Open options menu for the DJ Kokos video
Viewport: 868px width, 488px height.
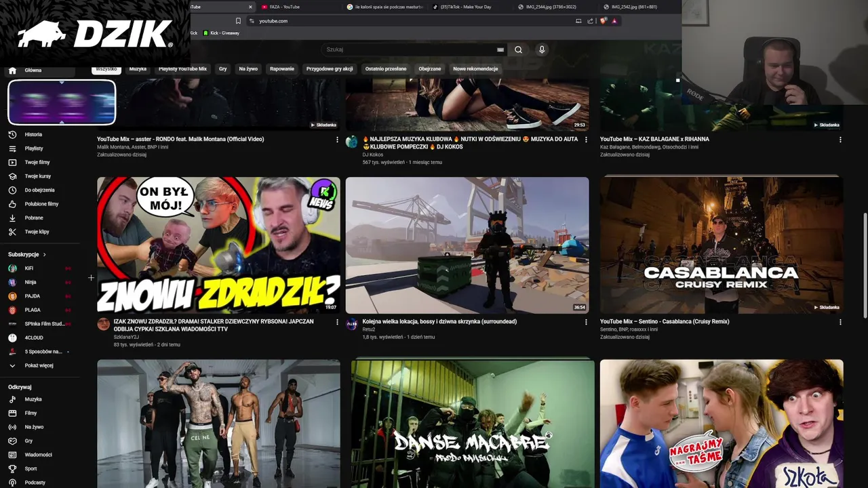pos(586,140)
